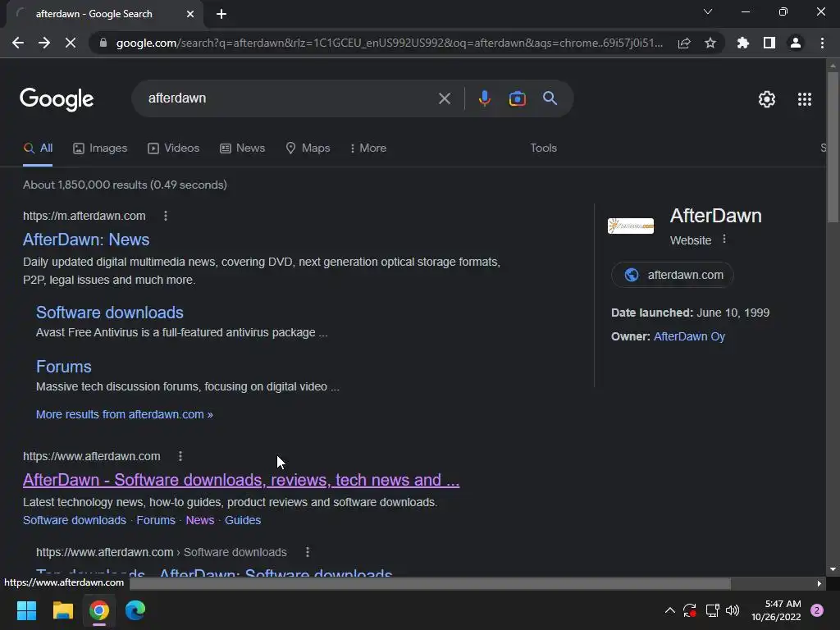
Task: Open Software downloads sitelink heading
Action: tap(110, 313)
